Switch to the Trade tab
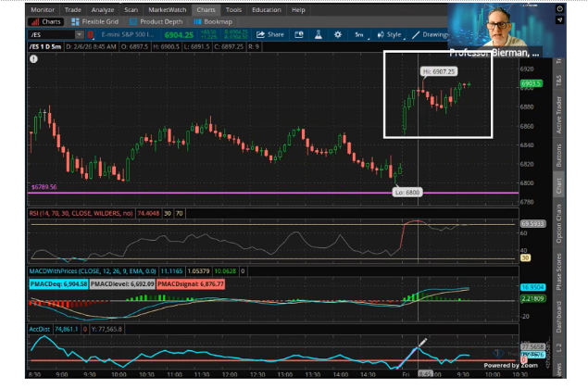 coord(73,10)
